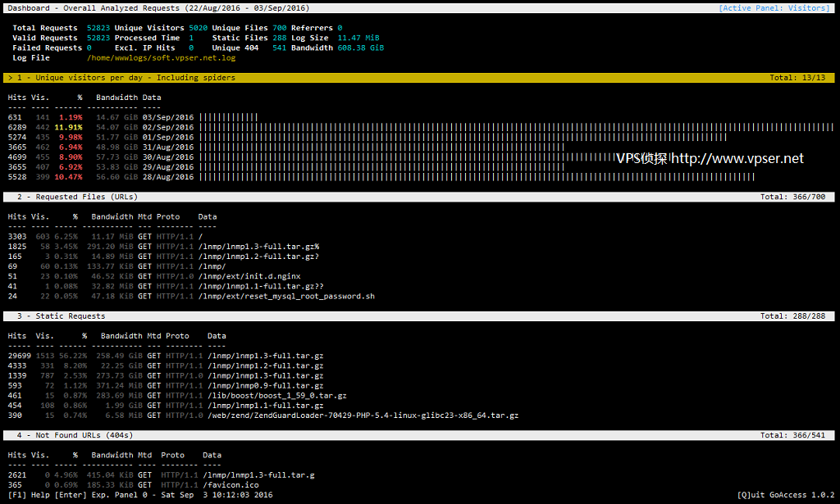Click the Unique Visitors value 5020

[199, 28]
